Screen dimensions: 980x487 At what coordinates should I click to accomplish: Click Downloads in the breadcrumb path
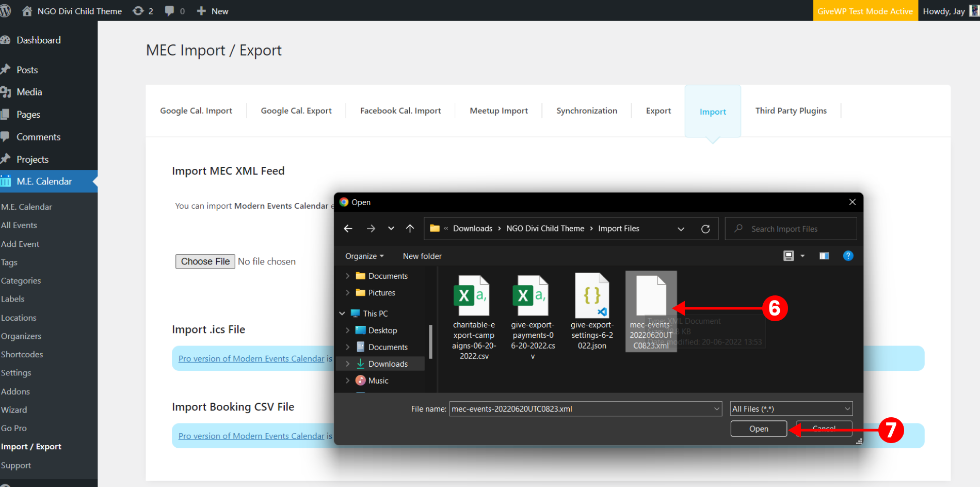point(473,229)
